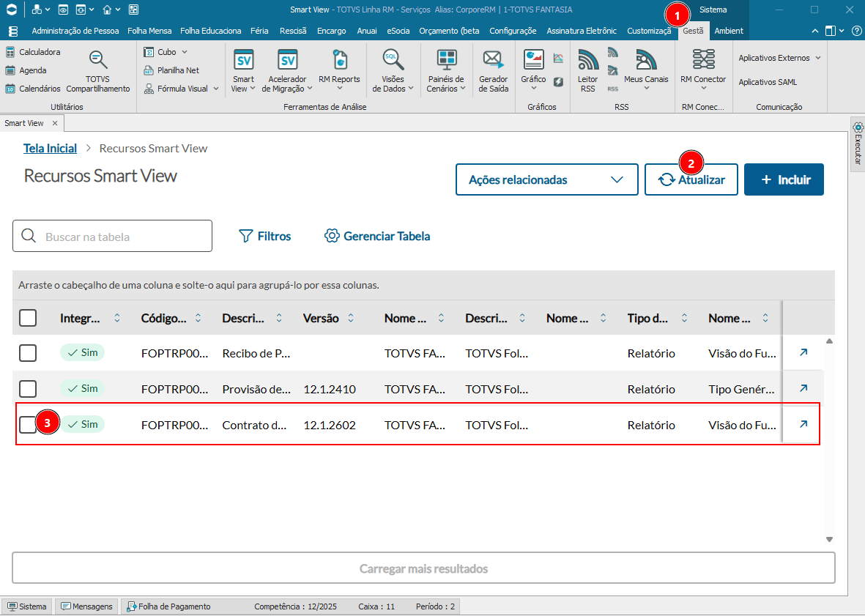Click the small line chart icon beside Gráfico
Viewport: 865px width, 616px height.
click(x=558, y=58)
